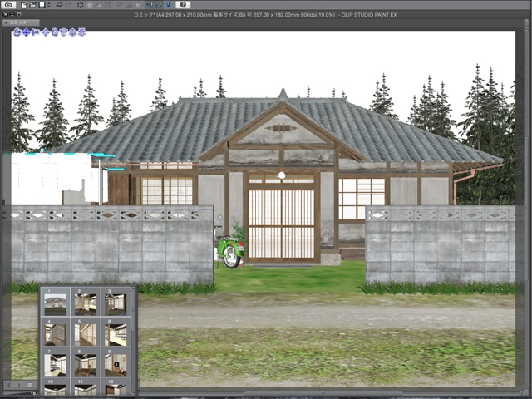Choose camera preset thumbnail 7

[56, 362]
